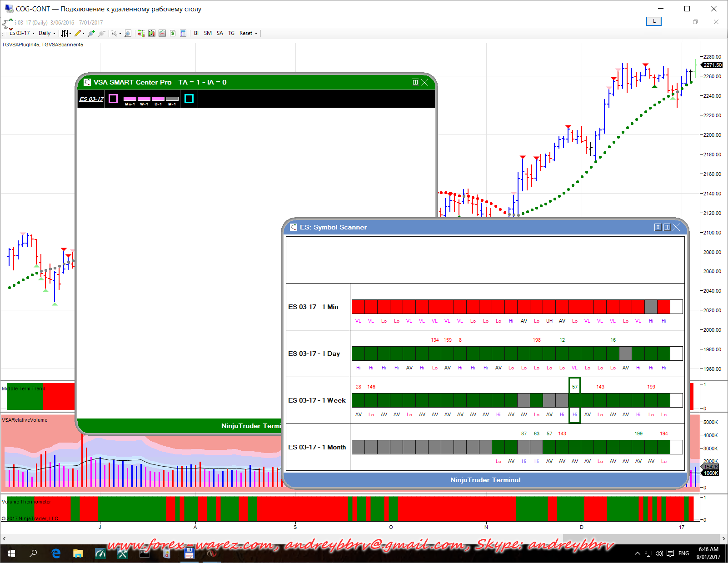Toggle the magenta square box for ES 03-17
The width and height of the screenshot is (728, 563).
pyautogui.click(x=113, y=99)
